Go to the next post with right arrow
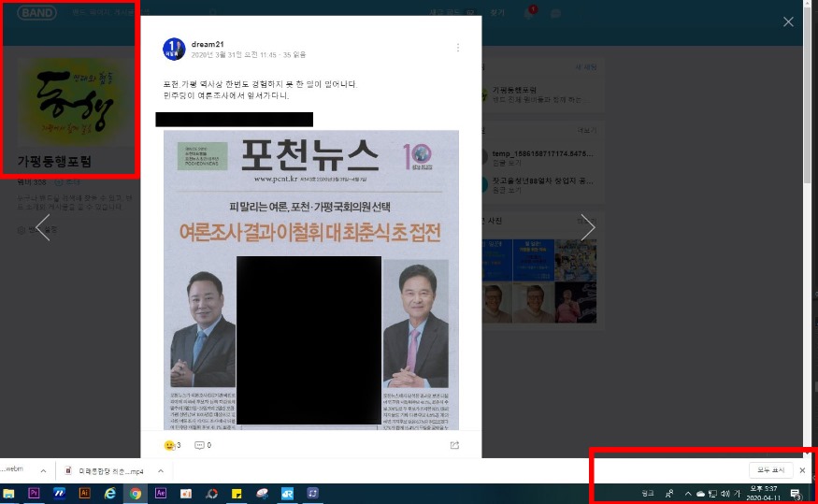Viewport: 818px width, 504px height. coord(588,227)
